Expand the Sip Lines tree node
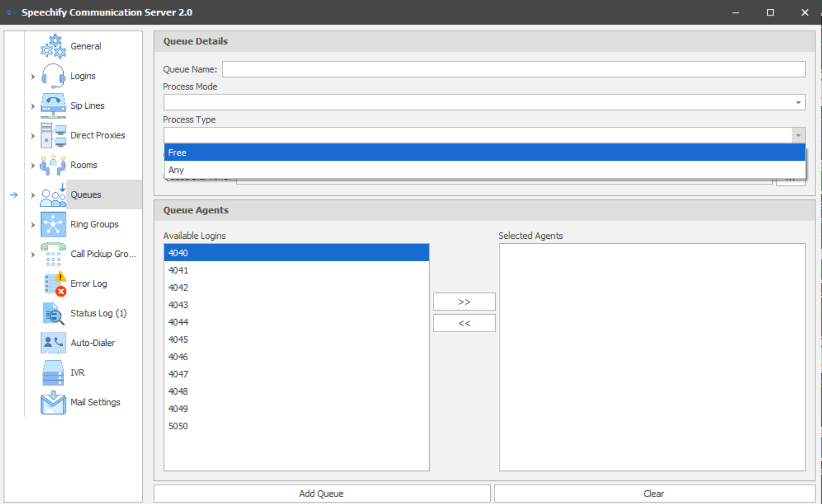 (x=33, y=106)
